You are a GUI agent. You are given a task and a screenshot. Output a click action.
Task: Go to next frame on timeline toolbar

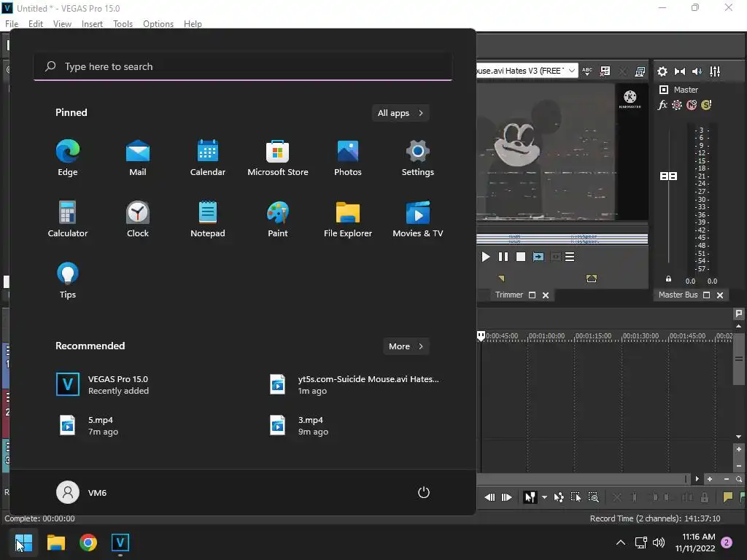point(507,497)
